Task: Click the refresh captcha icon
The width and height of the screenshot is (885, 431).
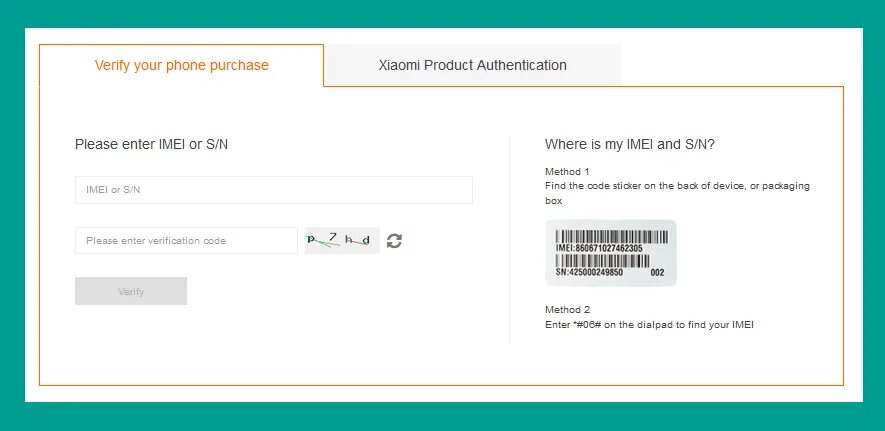Action: pos(394,241)
